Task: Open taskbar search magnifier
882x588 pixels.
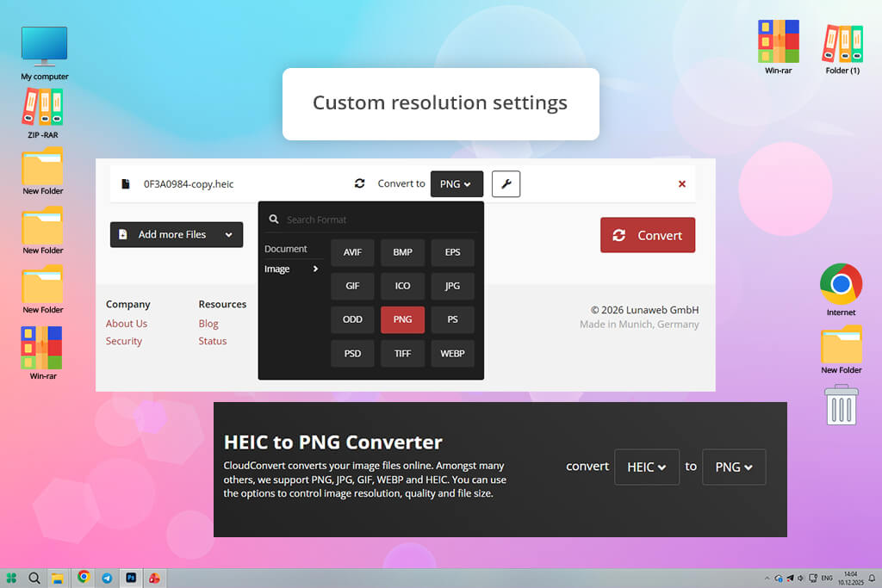Action: click(34, 578)
